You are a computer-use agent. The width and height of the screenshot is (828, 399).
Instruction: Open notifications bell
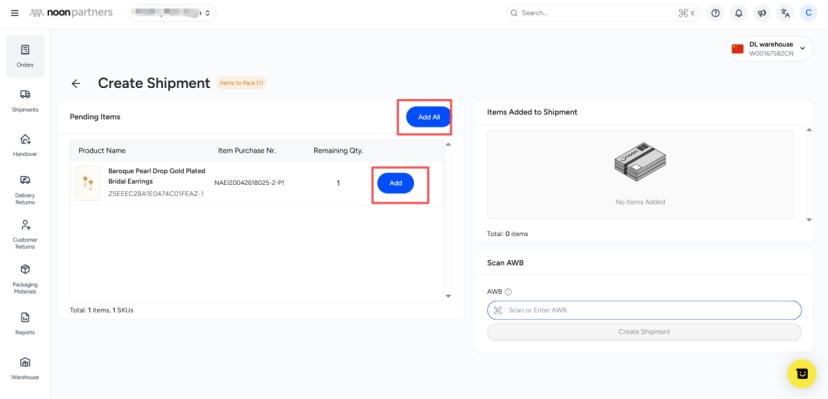click(739, 13)
